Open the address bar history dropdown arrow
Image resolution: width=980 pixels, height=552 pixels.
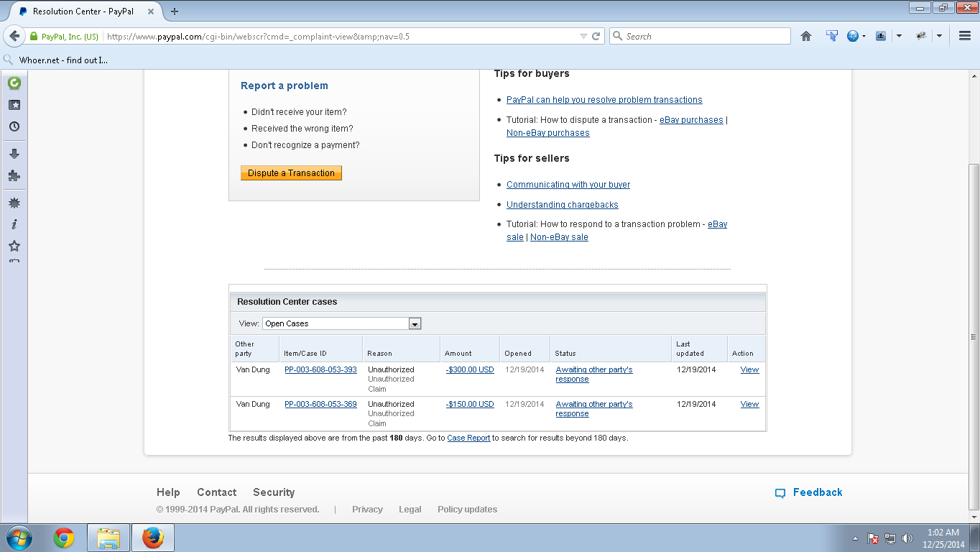(x=583, y=36)
